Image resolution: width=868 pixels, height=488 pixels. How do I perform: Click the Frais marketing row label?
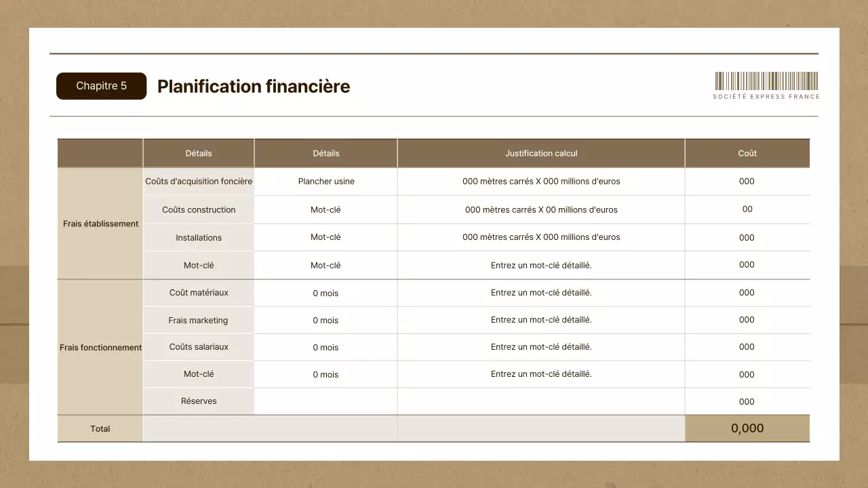click(x=198, y=319)
